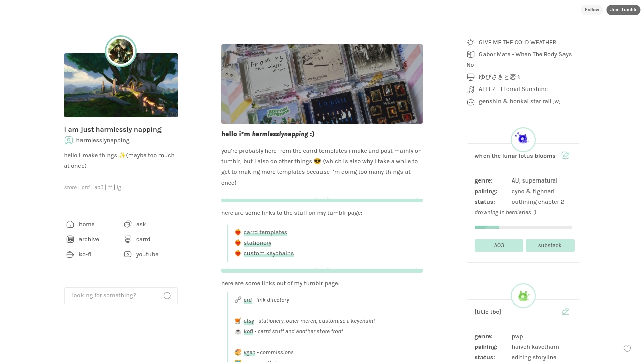Click the lightbulb icon beside COLD WEATHER
This screenshot has width=644, height=362.
click(470, 42)
